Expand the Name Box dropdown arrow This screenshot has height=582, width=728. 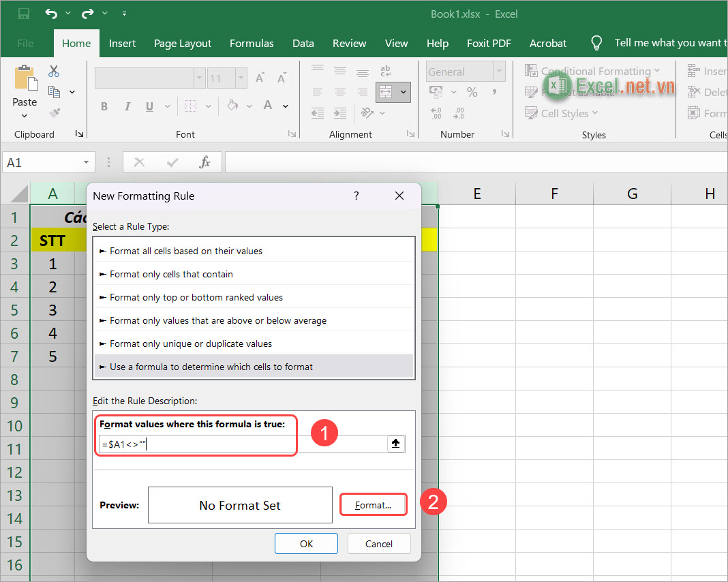coord(86,162)
